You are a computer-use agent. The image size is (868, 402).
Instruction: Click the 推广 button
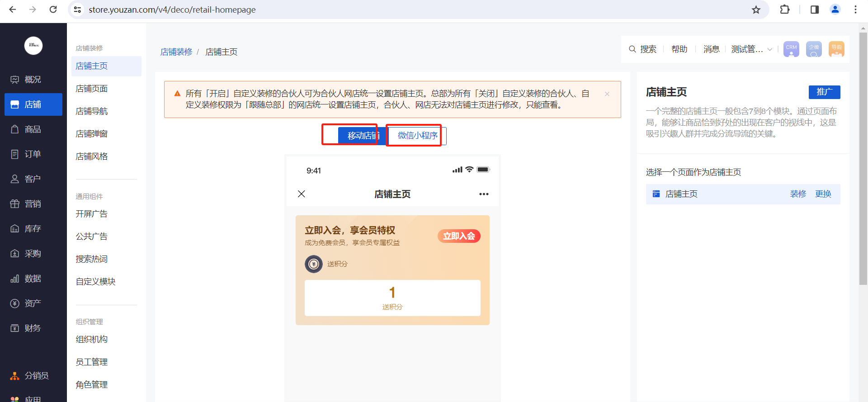point(824,92)
